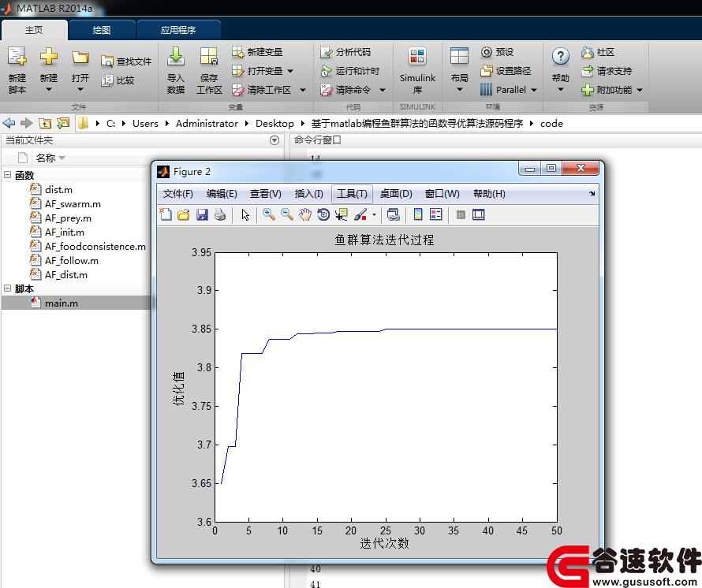Select the Data Cursor tool

(342, 215)
